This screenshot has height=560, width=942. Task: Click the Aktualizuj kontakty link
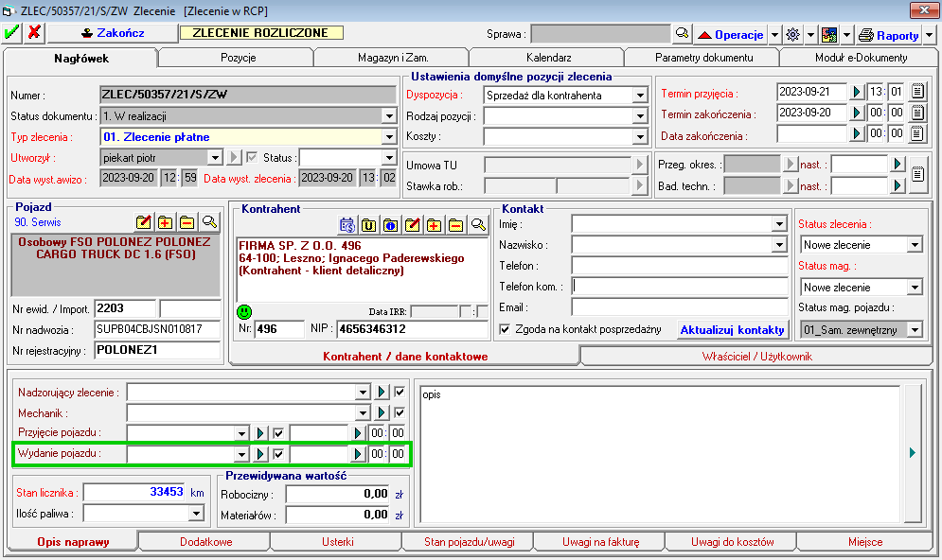(x=732, y=330)
